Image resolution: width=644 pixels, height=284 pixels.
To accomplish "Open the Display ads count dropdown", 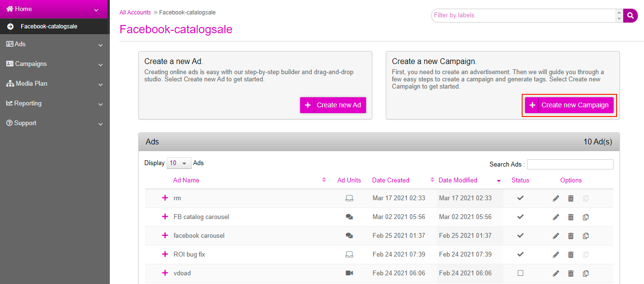I will pos(179,163).
